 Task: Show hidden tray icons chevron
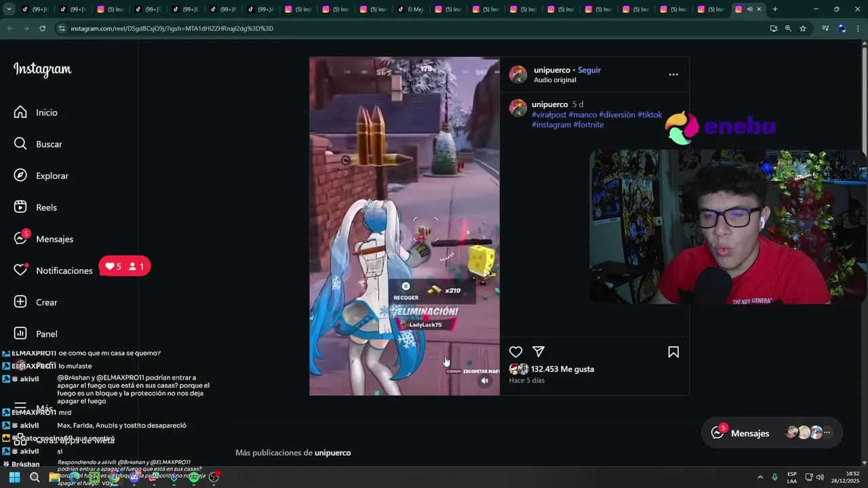[759, 477]
